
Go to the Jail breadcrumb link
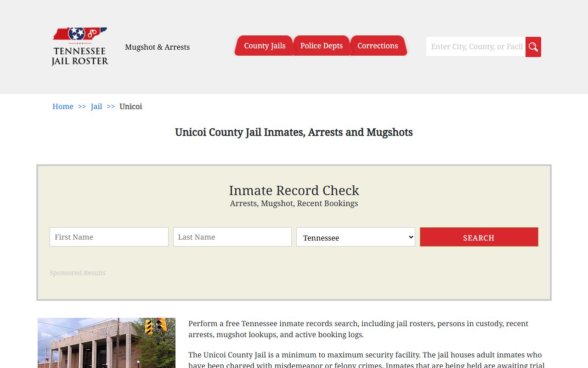96,106
